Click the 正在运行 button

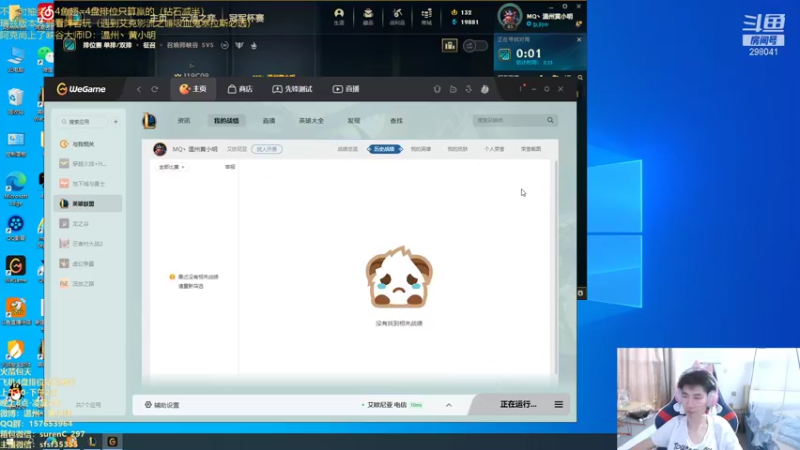[518, 404]
